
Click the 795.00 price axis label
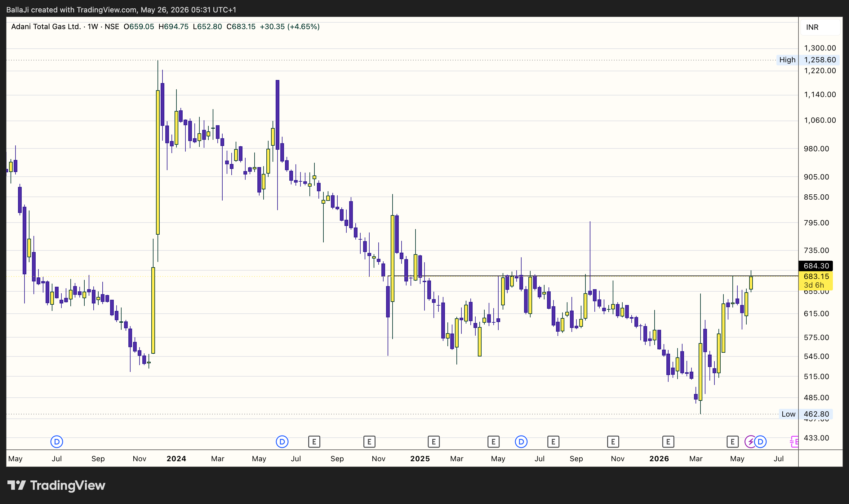pos(816,223)
